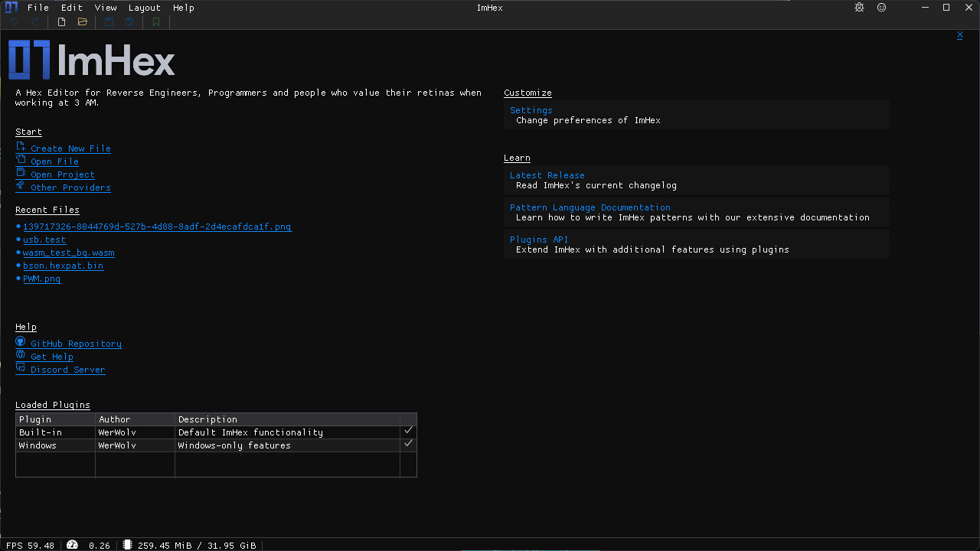980x551 pixels.
Task: Open the File menu
Action: (x=38, y=7)
